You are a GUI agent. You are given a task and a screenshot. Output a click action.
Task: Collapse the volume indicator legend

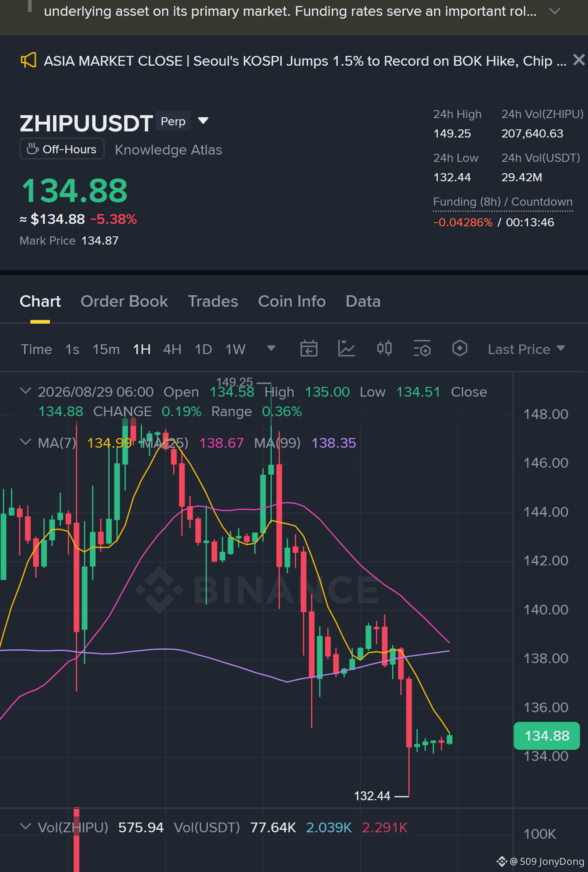[x=26, y=827]
